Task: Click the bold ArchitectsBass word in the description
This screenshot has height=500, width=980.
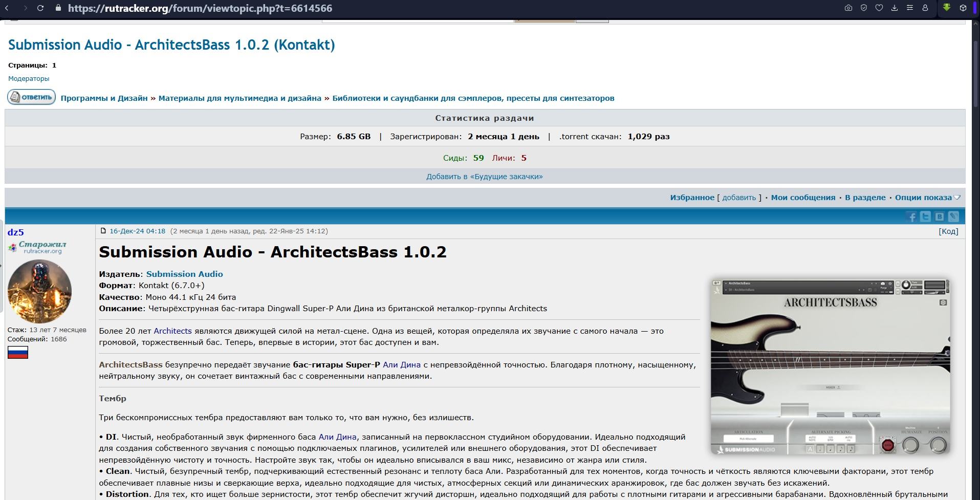Action: coord(130,365)
